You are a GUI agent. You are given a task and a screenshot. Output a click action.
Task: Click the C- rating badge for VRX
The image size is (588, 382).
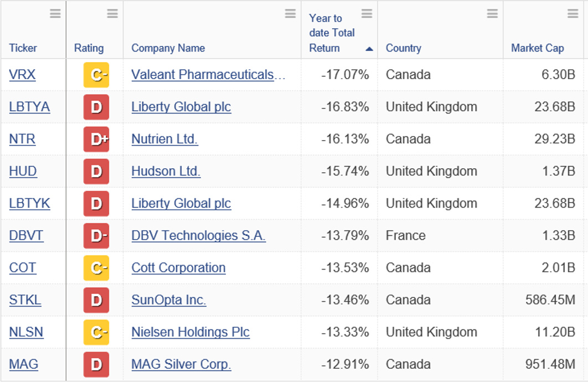coord(96,75)
